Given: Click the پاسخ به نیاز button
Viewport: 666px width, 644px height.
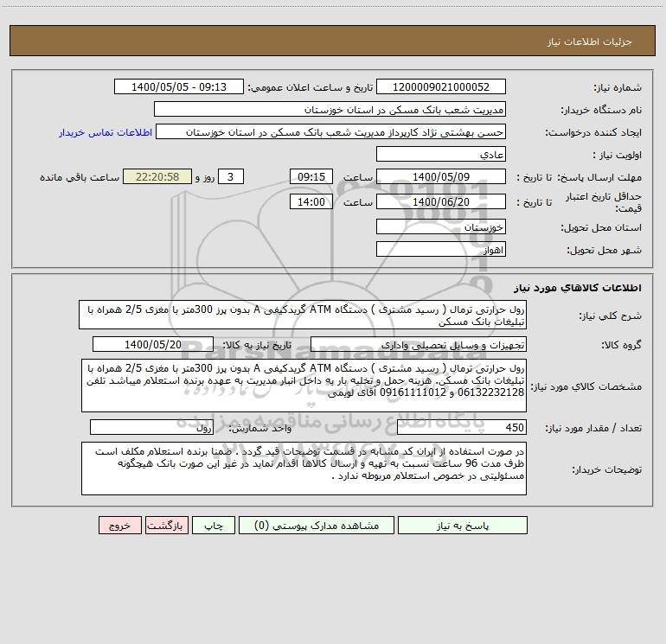Looking at the screenshot, I should click(463, 526).
